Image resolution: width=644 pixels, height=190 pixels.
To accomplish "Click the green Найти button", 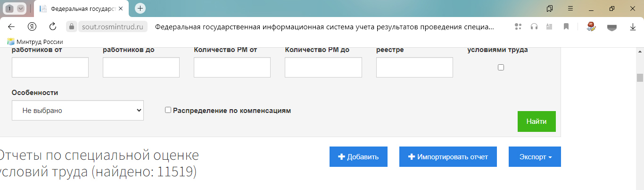I will [537, 121].
